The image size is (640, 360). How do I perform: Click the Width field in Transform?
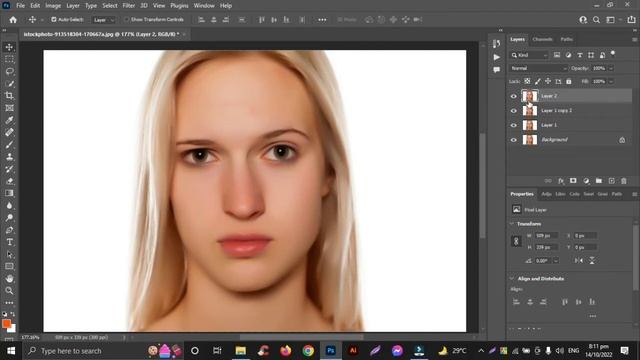point(546,236)
